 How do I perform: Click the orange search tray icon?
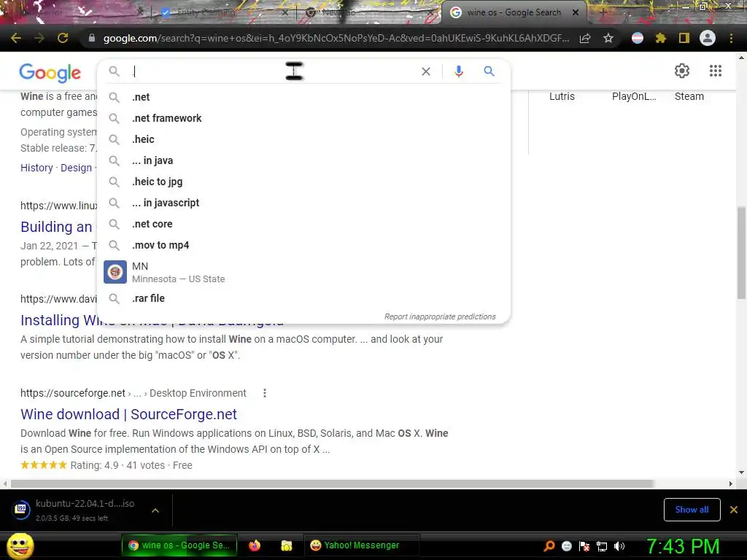[x=549, y=545]
